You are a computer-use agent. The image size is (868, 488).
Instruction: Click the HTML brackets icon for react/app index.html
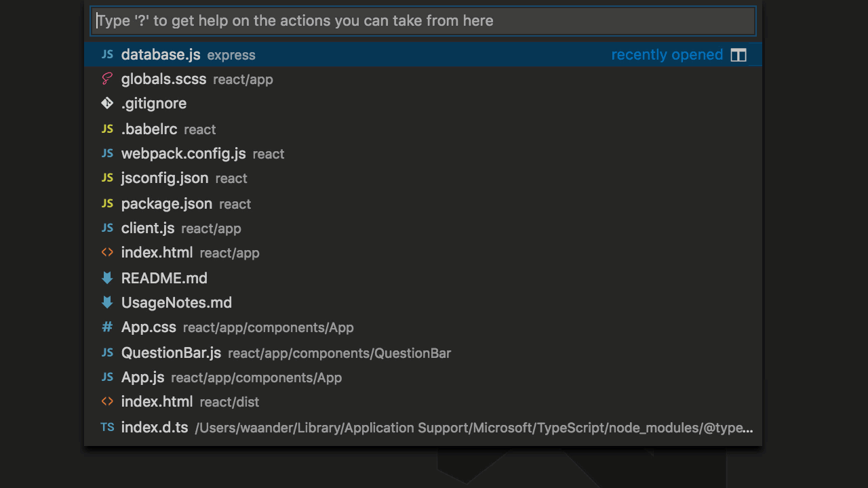(x=107, y=253)
